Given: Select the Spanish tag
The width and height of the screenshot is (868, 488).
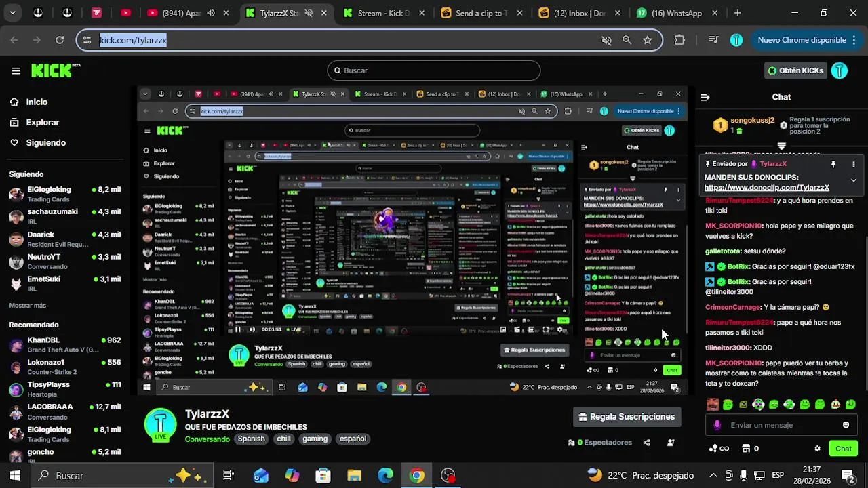Looking at the screenshot, I should pyautogui.click(x=251, y=439).
